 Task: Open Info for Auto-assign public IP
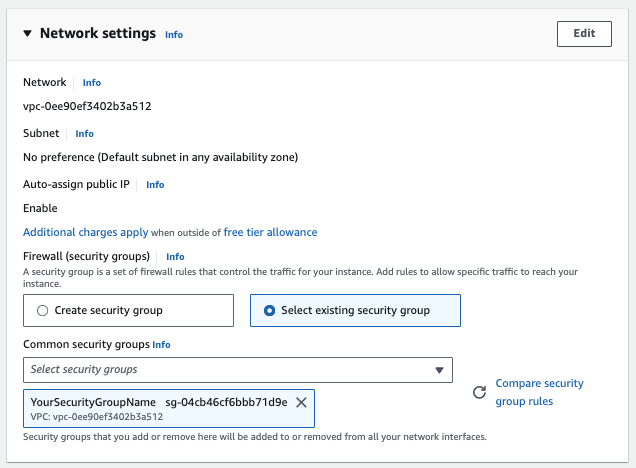[155, 185]
